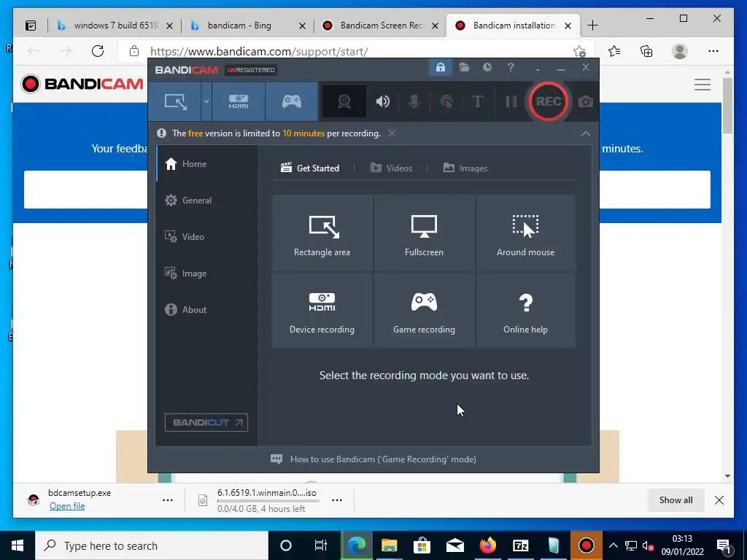Choose Rectangle area recording mode tile
Screen dimensions: 747x560
pos(322,233)
